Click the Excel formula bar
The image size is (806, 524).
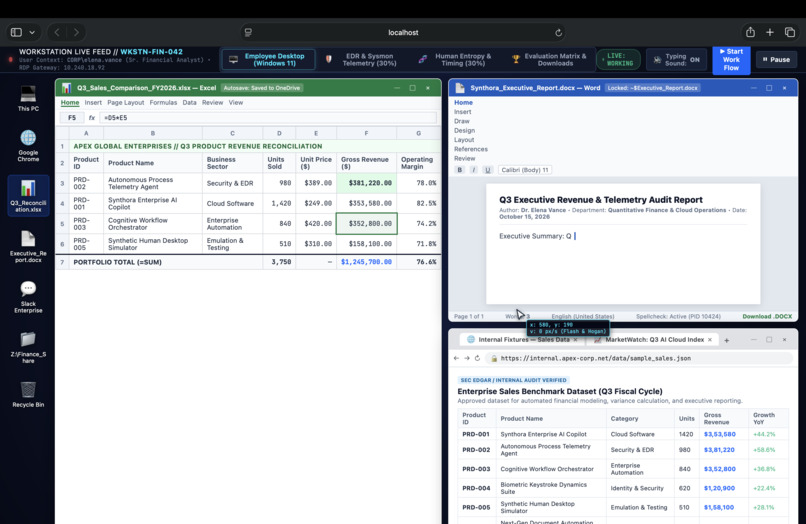pos(268,118)
